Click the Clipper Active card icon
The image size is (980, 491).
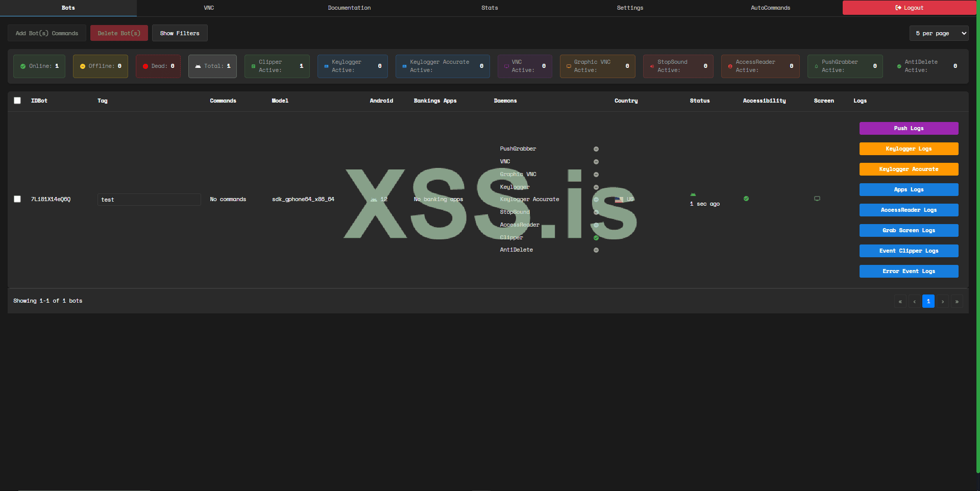253,66
